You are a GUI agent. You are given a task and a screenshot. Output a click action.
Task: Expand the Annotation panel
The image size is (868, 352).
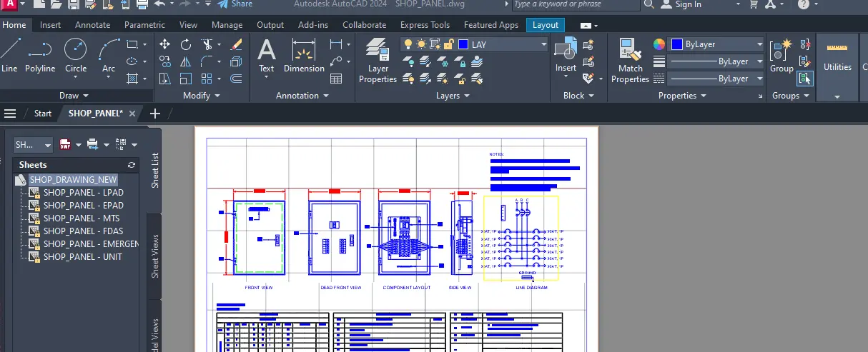click(x=302, y=95)
